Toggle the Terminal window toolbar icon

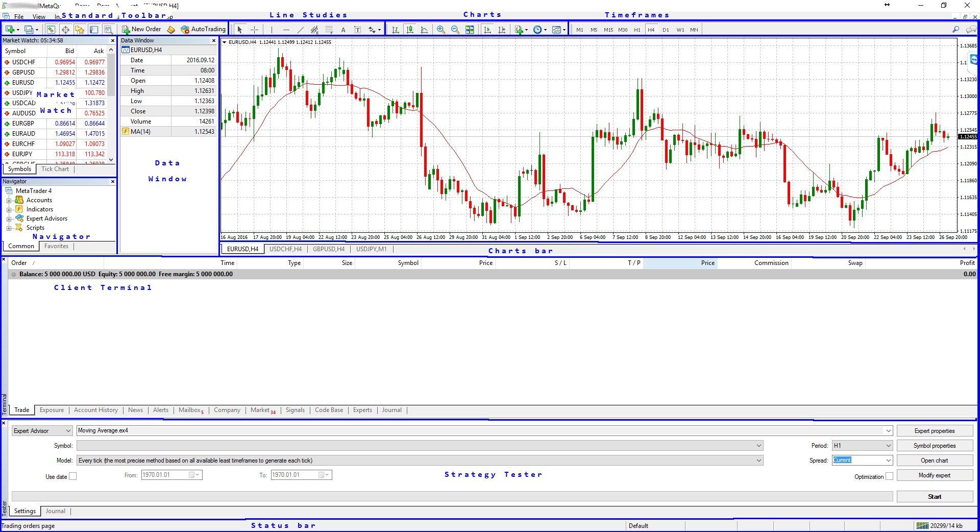[94, 30]
